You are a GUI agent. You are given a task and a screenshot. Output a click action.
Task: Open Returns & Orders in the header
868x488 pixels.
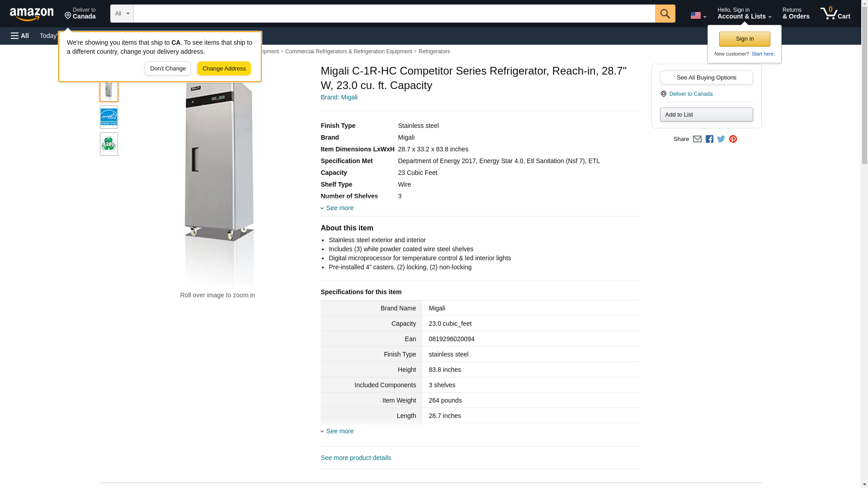pyautogui.click(x=796, y=14)
